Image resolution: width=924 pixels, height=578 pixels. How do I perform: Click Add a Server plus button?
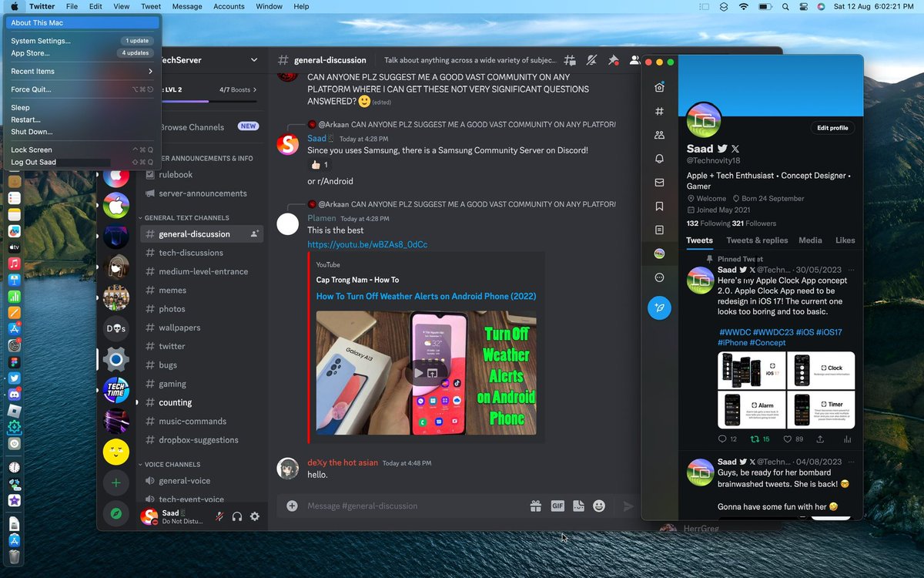[x=115, y=483]
